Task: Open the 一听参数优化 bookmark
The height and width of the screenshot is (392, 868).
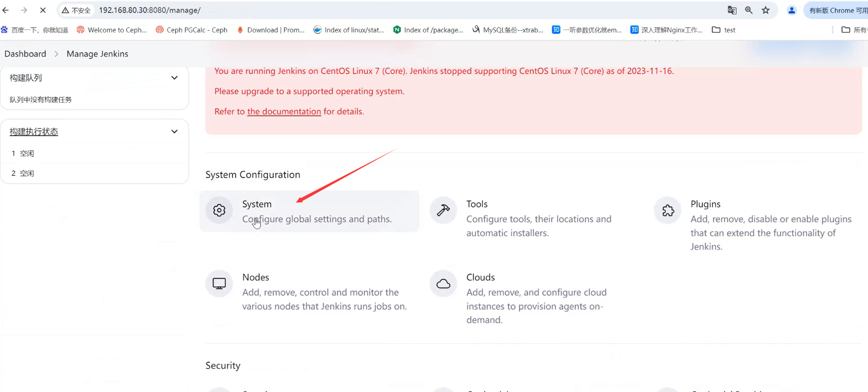Action: (x=587, y=30)
